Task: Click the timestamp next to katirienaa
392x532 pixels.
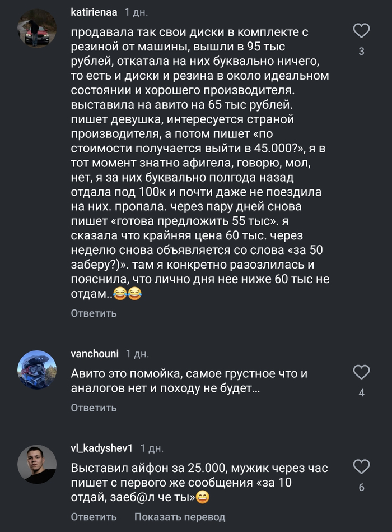Action: coord(136,12)
